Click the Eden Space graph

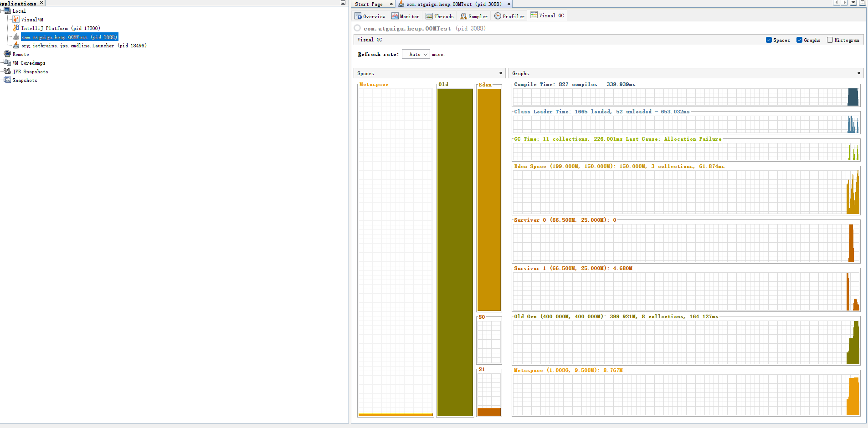(686, 192)
